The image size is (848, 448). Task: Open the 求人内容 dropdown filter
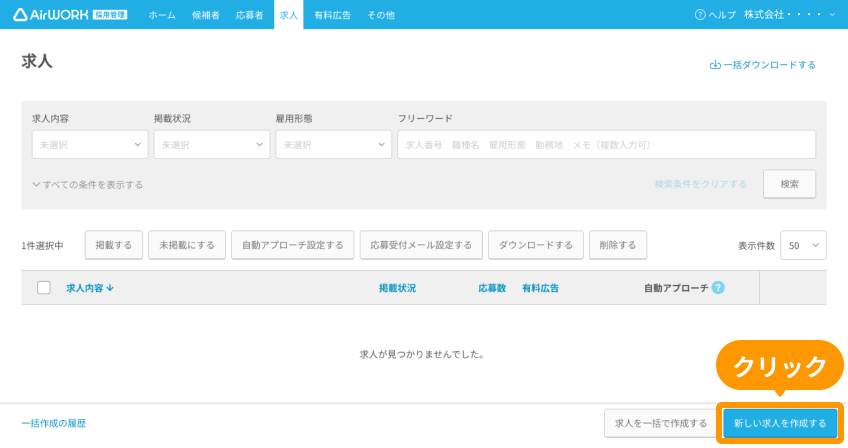[x=90, y=144]
